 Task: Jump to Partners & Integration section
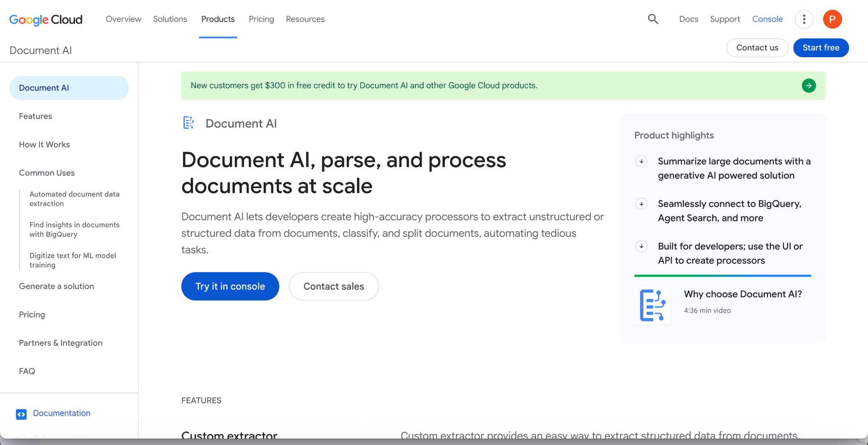pyautogui.click(x=61, y=343)
